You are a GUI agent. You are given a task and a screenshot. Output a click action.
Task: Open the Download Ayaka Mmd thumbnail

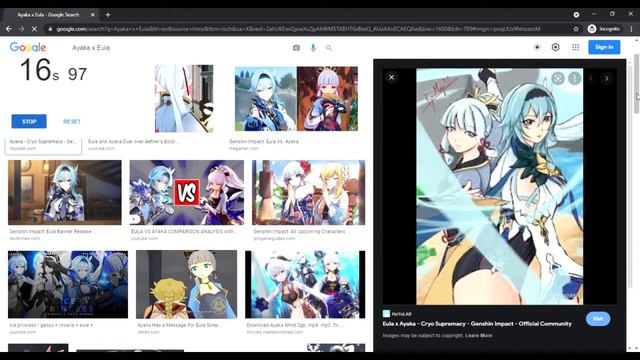pyautogui.click(x=305, y=284)
